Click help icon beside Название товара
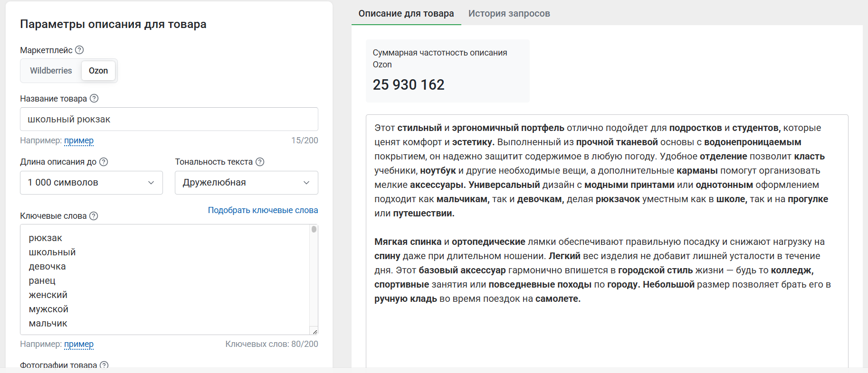868x373 pixels. point(94,98)
